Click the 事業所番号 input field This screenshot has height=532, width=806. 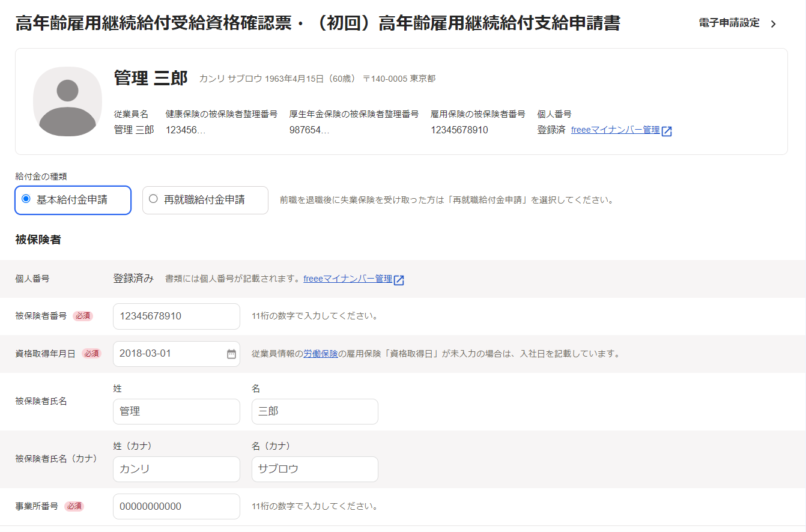177,506
